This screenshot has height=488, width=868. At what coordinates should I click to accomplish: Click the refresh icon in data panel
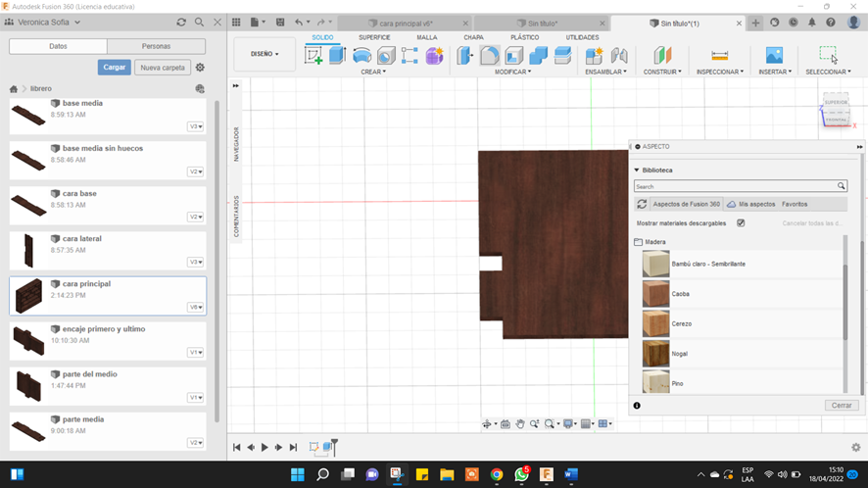[x=181, y=22]
